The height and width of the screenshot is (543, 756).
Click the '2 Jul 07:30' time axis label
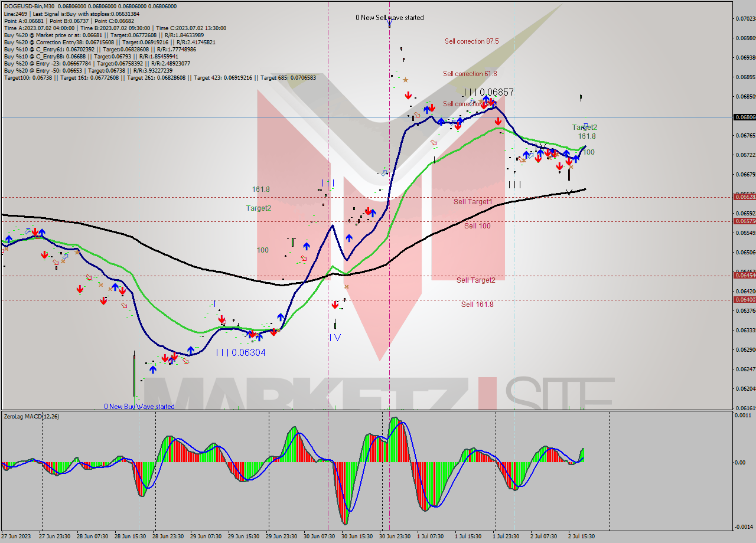544,537
